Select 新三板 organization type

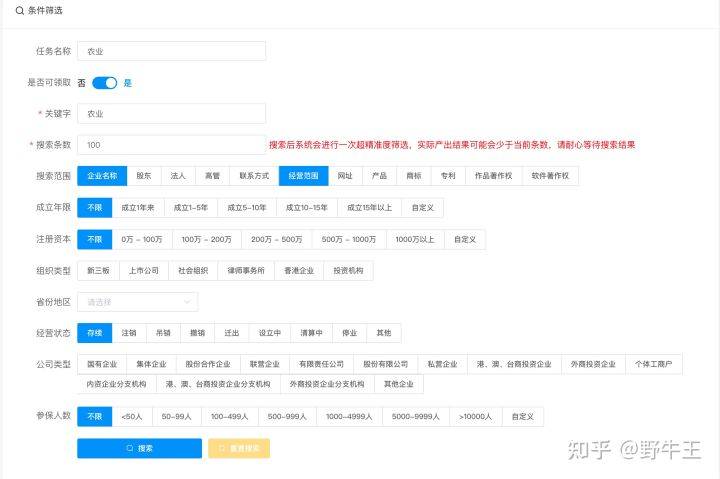(x=98, y=270)
